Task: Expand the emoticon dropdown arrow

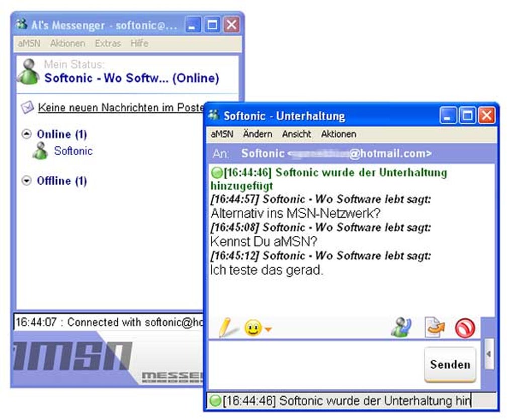Action: tap(268, 329)
